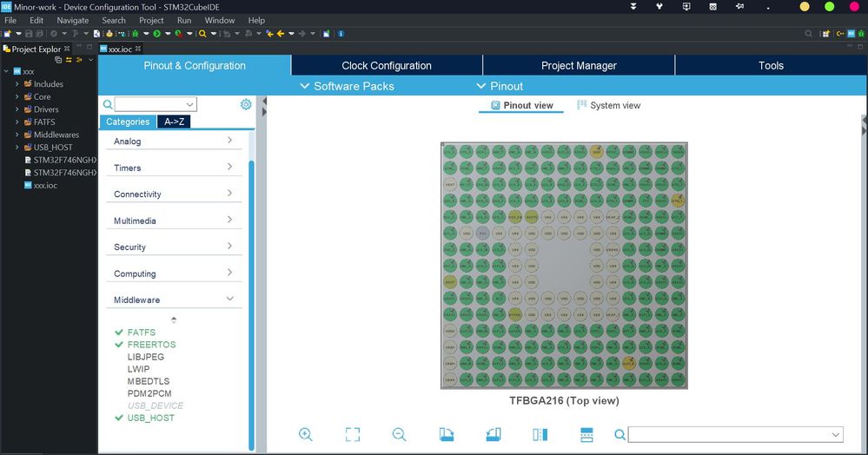Open the peripheral search combo box
The image size is (868, 455).
pos(156,104)
